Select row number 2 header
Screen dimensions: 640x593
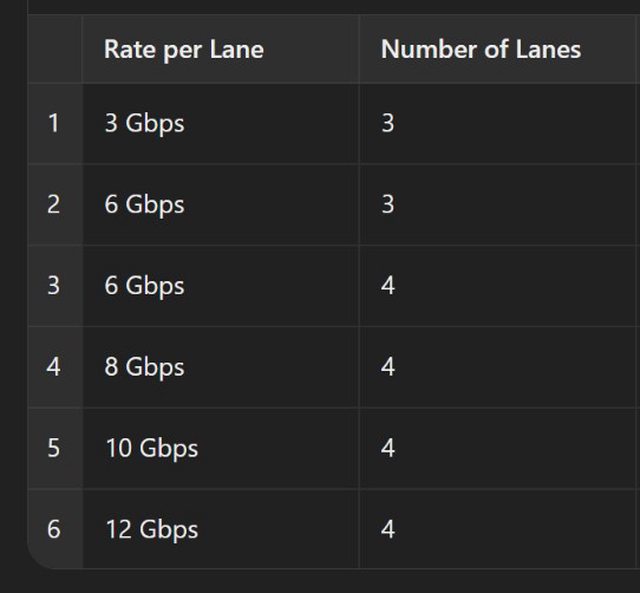[54, 204]
